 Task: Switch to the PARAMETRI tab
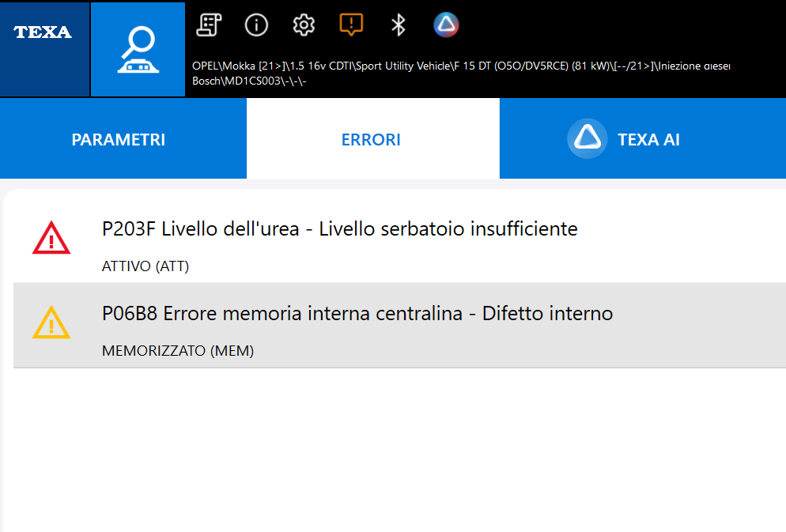119,140
